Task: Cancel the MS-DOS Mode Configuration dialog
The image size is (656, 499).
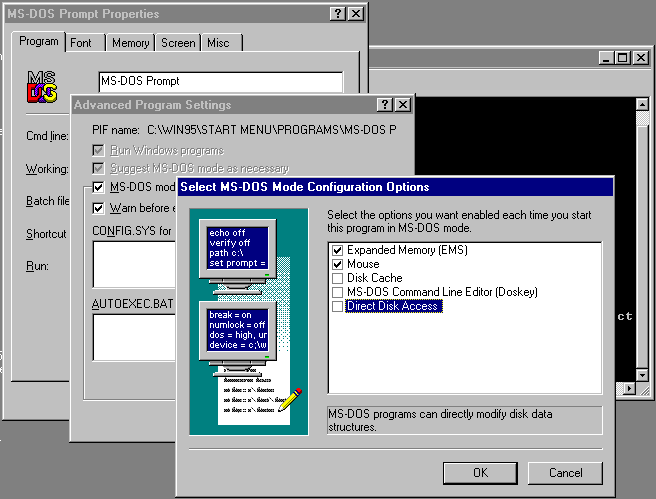Action: 565,472
